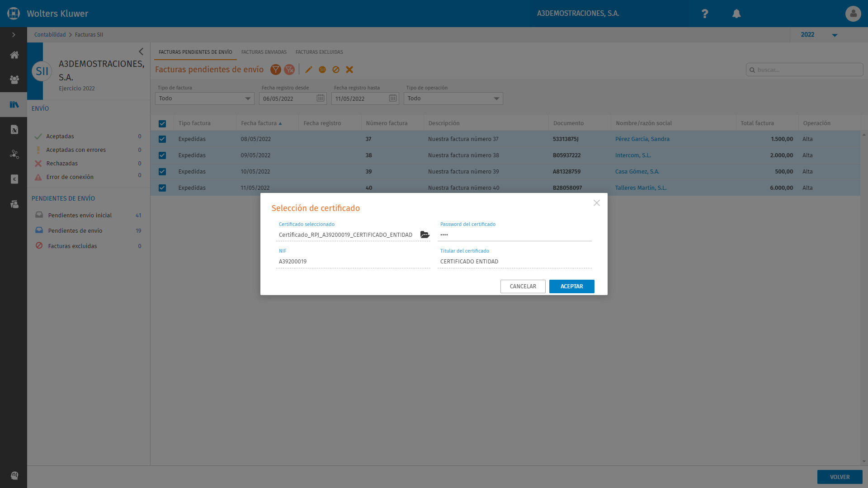Uncheck the row for invoice number 39
The image size is (868, 488).
pyautogui.click(x=162, y=172)
